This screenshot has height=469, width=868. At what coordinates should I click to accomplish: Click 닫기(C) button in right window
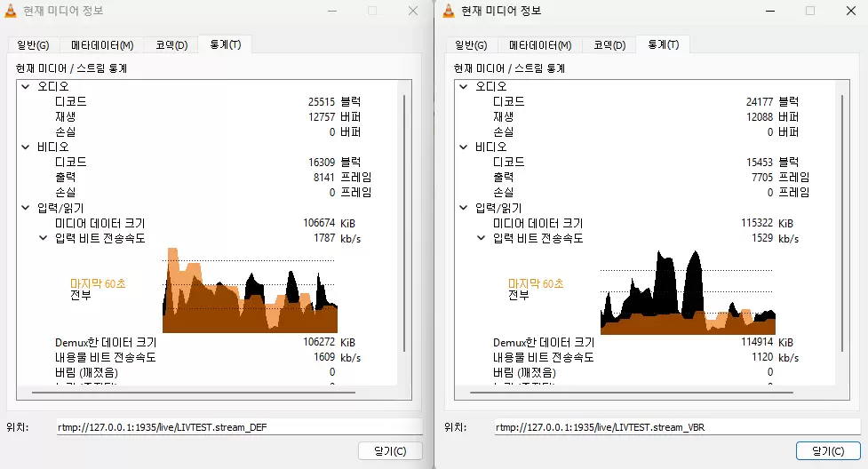[x=828, y=451]
